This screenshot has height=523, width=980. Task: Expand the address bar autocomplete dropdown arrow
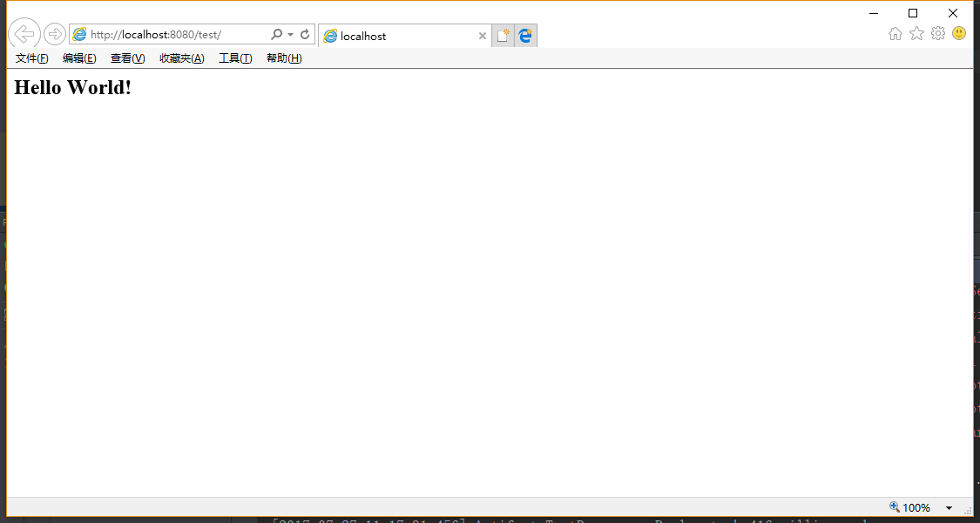[290, 35]
